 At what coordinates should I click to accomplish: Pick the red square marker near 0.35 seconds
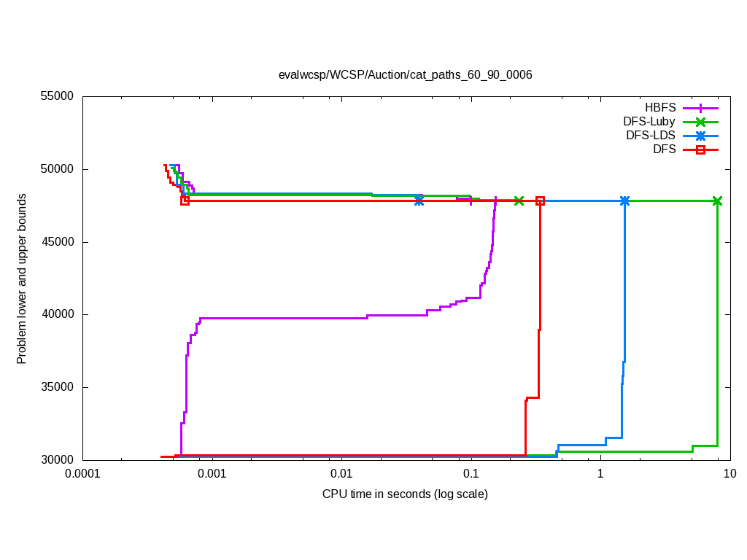(x=540, y=201)
